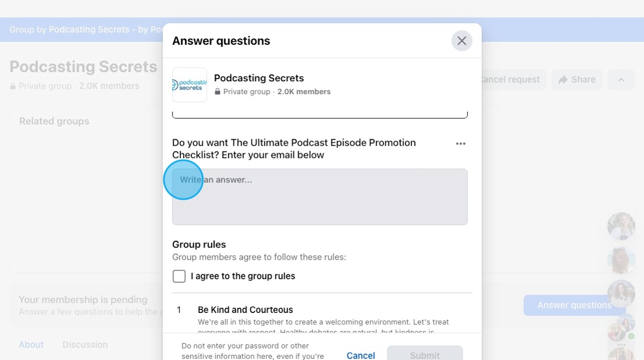This screenshot has width=644, height=360.
Task: Click the Share button with arrow icon
Action: pos(577,80)
